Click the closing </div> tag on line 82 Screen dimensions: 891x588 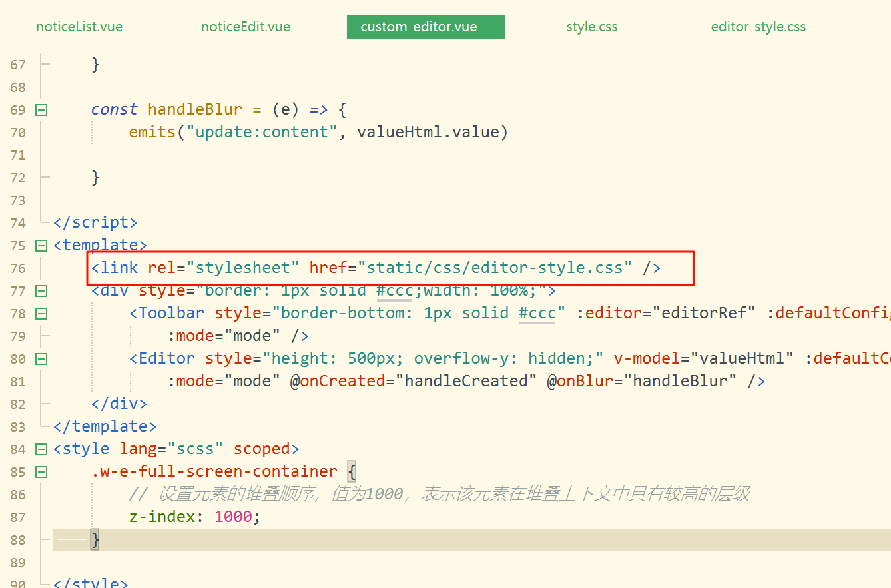point(119,404)
